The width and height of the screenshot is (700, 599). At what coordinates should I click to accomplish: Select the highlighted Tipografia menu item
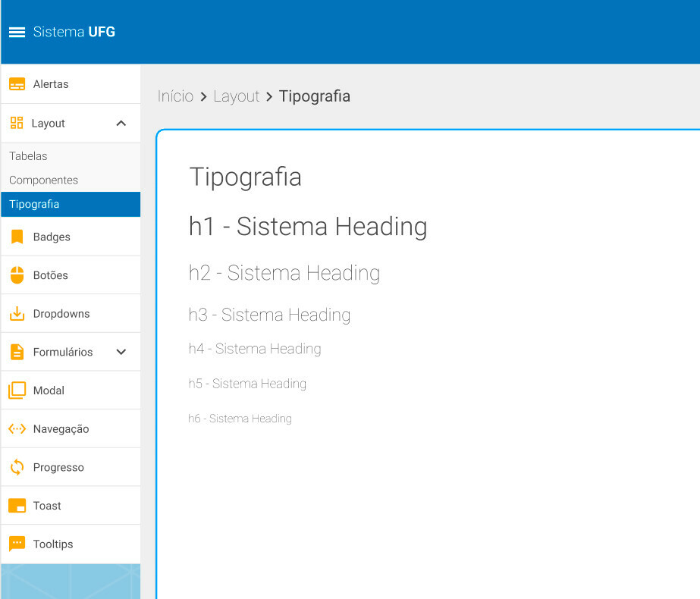tap(71, 204)
